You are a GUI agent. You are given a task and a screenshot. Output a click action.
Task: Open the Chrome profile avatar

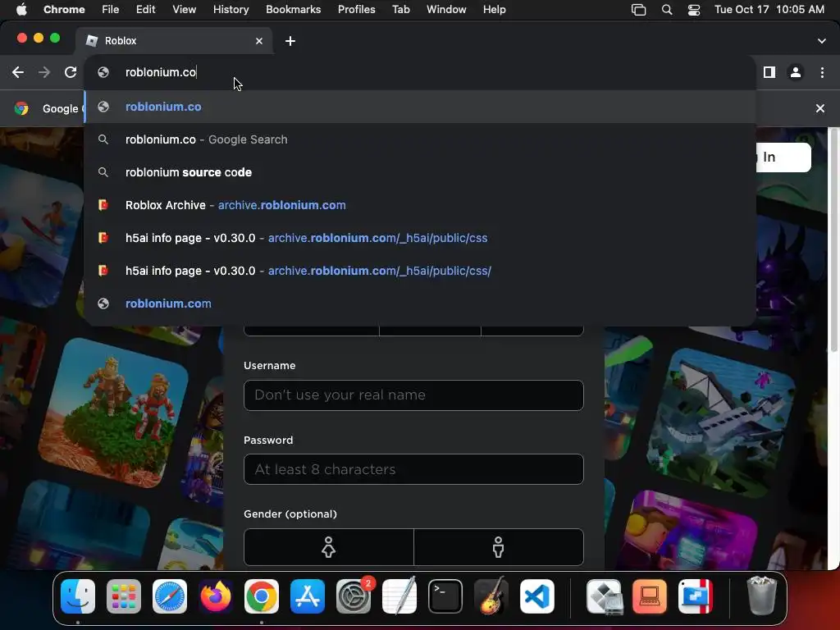pos(796,72)
